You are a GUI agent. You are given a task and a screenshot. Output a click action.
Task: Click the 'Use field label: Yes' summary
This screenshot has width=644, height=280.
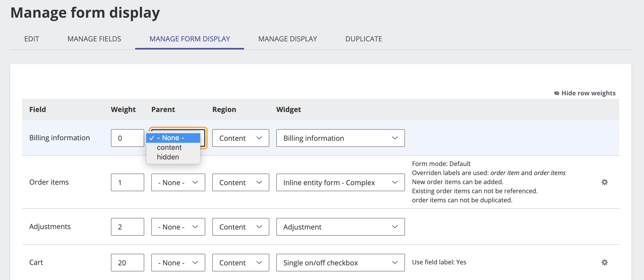[439, 262]
